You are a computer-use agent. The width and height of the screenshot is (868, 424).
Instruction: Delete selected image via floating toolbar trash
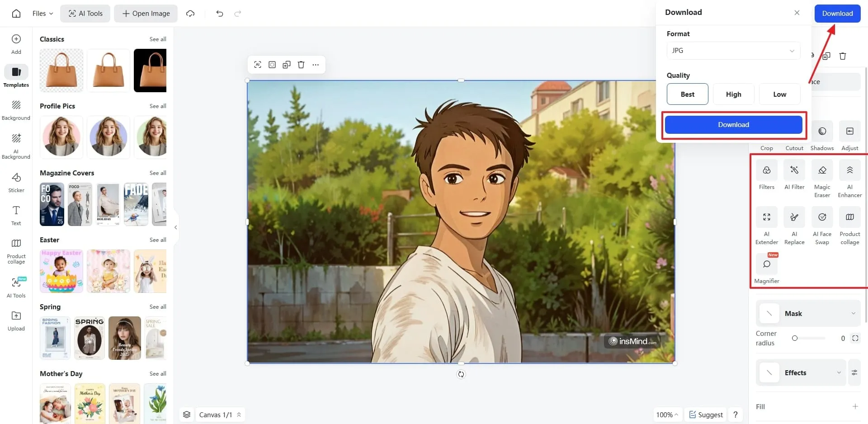point(301,65)
